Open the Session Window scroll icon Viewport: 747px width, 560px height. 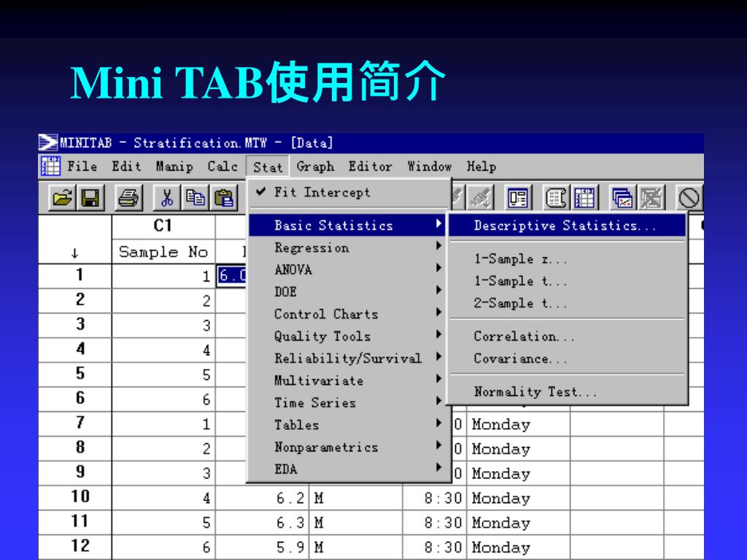(x=556, y=198)
